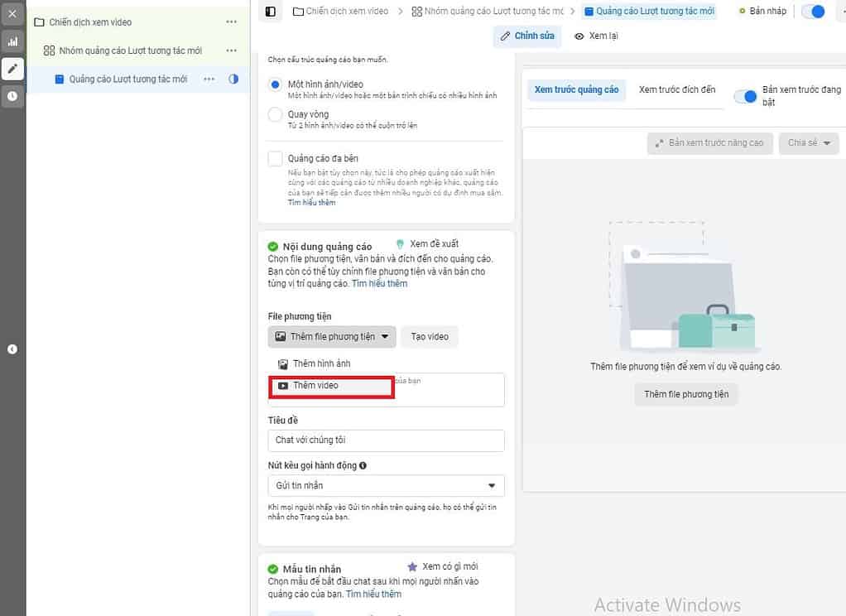This screenshot has height=616, width=846.
Task: Toggle the Bản xem trước đang bật switch
Action: point(746,96)
